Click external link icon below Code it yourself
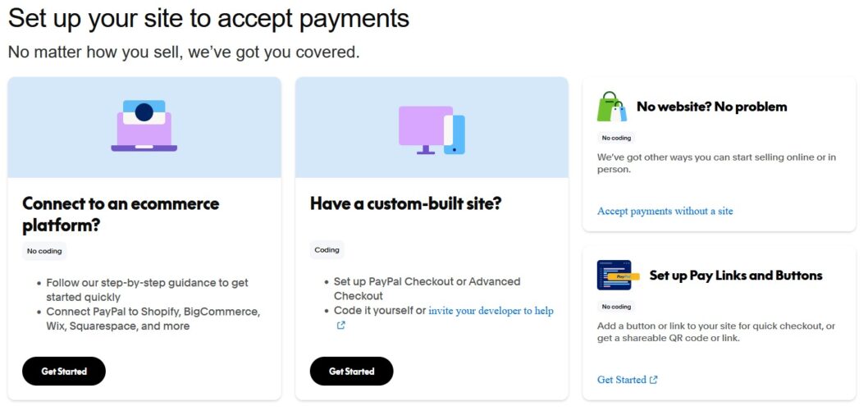Screen dimensions: 868x415 [x=340, y=325]
